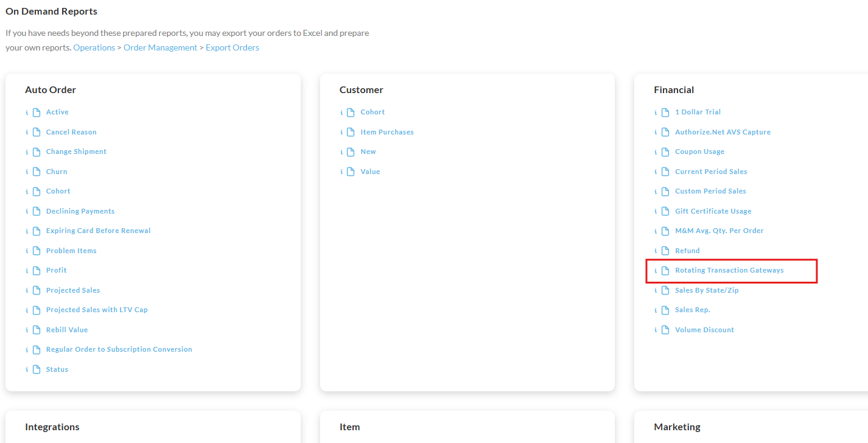Click the info icon beside Gift Certificate Usage
The width and height of the screenshot is (868, 443).
656,212
